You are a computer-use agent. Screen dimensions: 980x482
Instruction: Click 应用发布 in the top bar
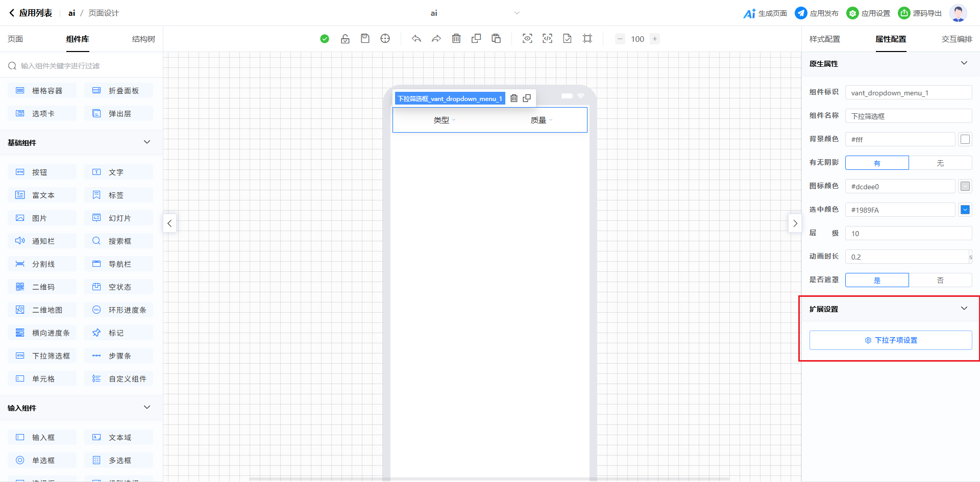click(817, 13)
